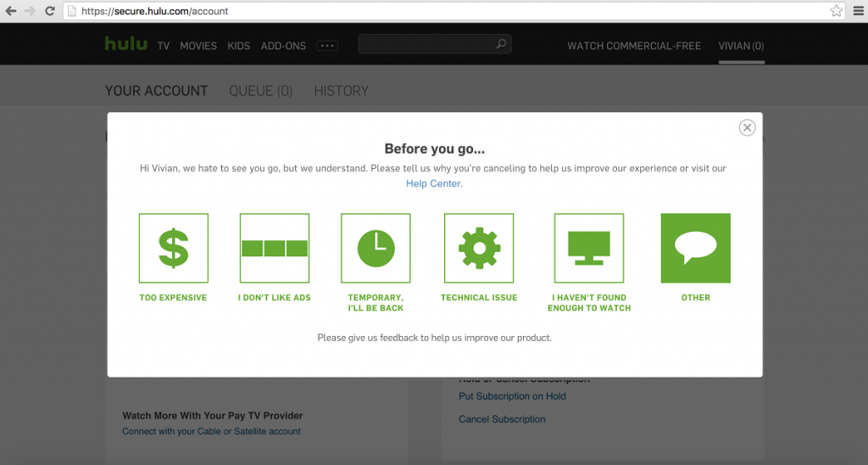Image resolution: width=868 pixels, height=465 pixels.
Task: Click the page info icon beside the URL
Action: click(x=72, y=11)
